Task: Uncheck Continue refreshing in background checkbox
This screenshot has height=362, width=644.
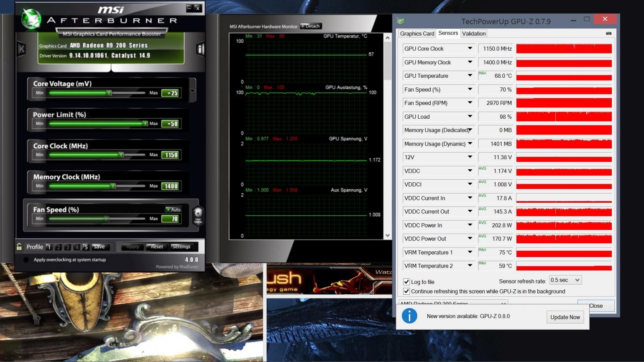Action: pos(406,291)
